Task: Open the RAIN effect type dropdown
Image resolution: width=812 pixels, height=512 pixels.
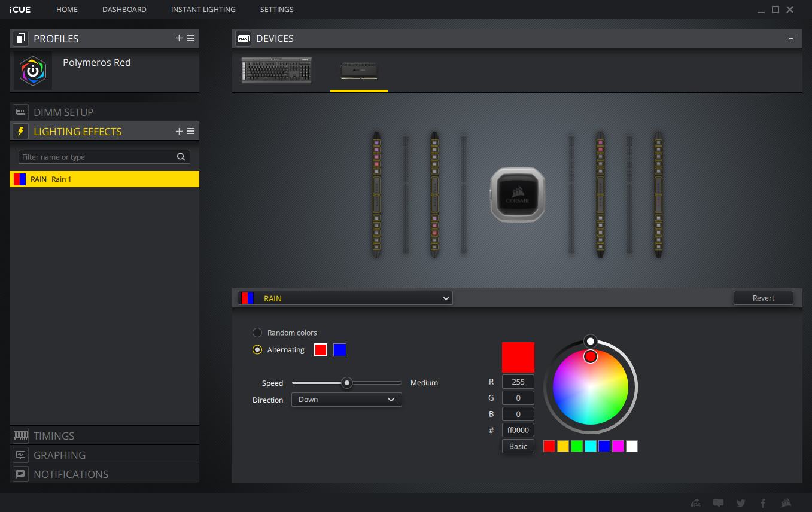Action: point(345,298)
